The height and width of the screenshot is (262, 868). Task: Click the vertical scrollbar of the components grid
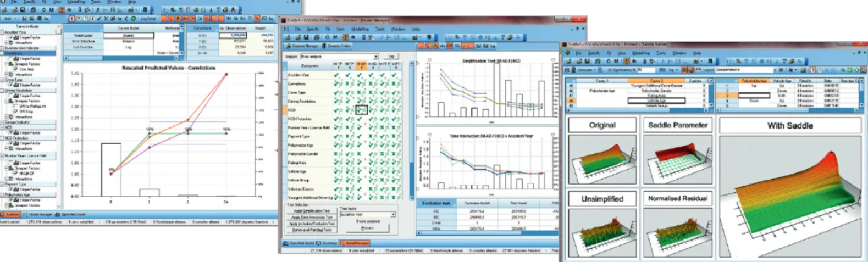pos(412,130)
